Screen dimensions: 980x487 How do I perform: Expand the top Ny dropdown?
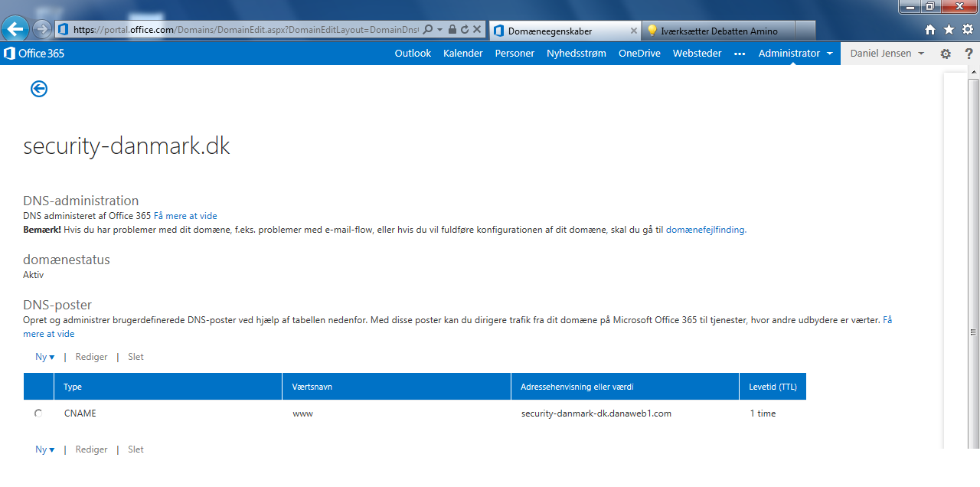(45, 357)
